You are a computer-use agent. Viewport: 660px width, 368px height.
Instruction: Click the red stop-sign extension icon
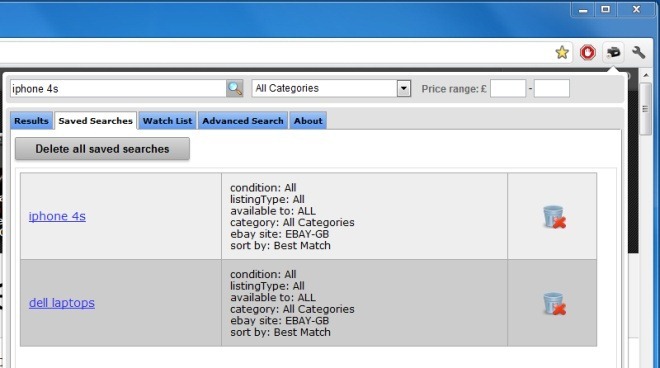click(x=588, y=53)
